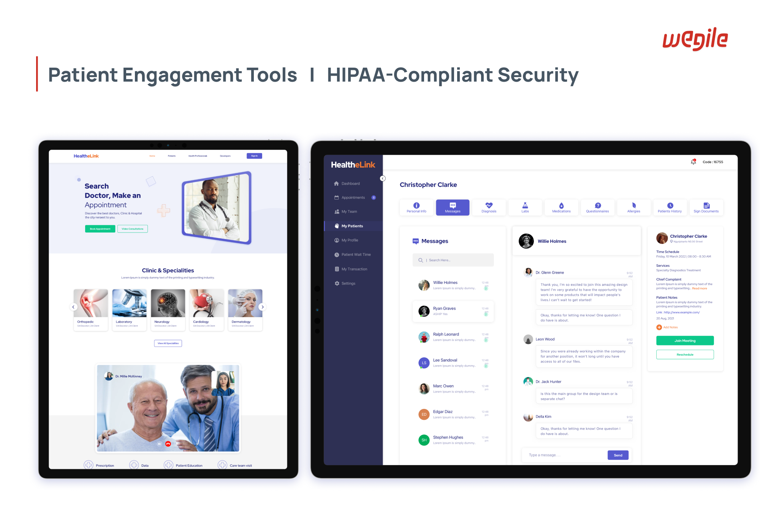The image size is (760, 532).
Task: Click Christopher Clarke's avatar in details panel
Action: point(662,238)
